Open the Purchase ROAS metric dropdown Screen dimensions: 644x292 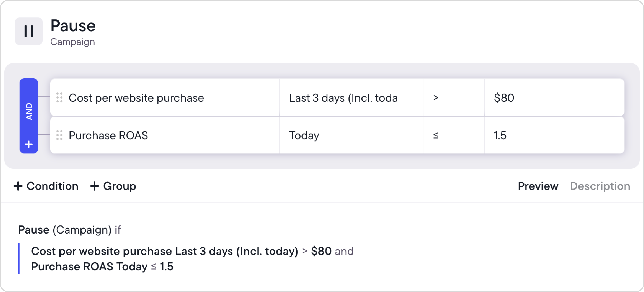click(x=165, y=135)
